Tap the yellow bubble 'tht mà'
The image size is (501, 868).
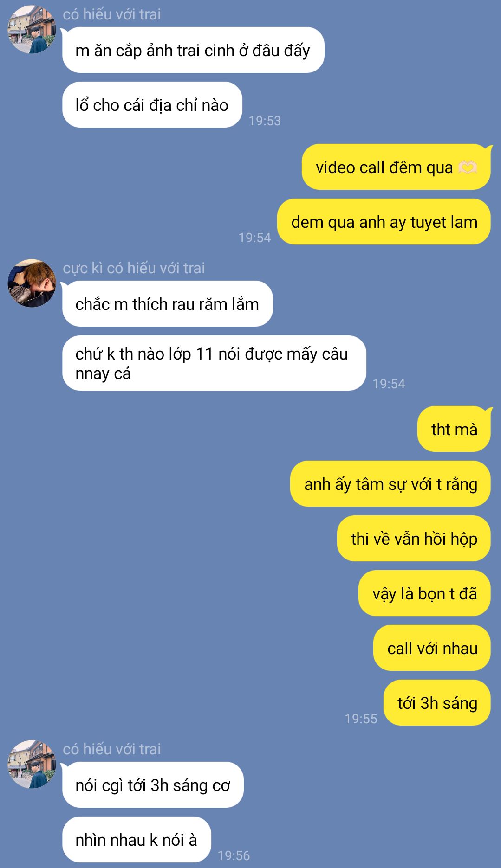tap(454, 429)
